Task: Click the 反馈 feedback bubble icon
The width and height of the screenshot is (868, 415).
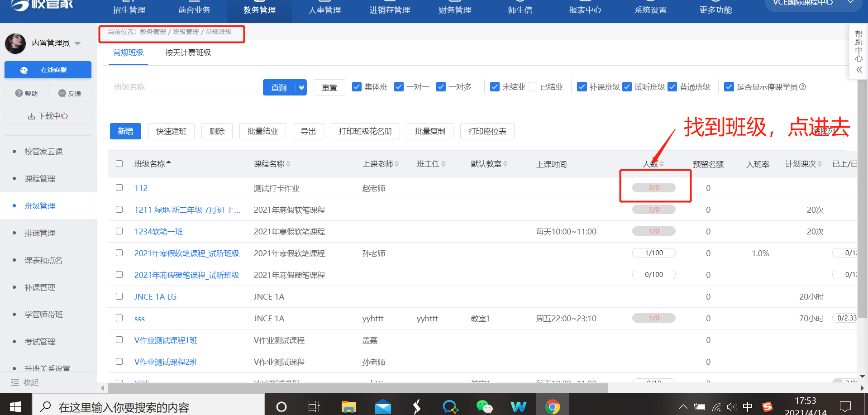Action: coord(62,93)
